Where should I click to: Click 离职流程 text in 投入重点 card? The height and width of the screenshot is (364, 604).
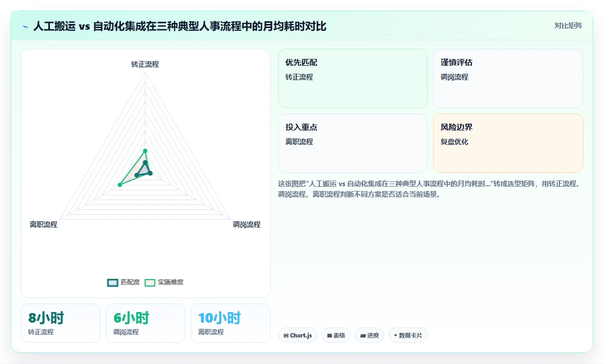click(299, 142)
